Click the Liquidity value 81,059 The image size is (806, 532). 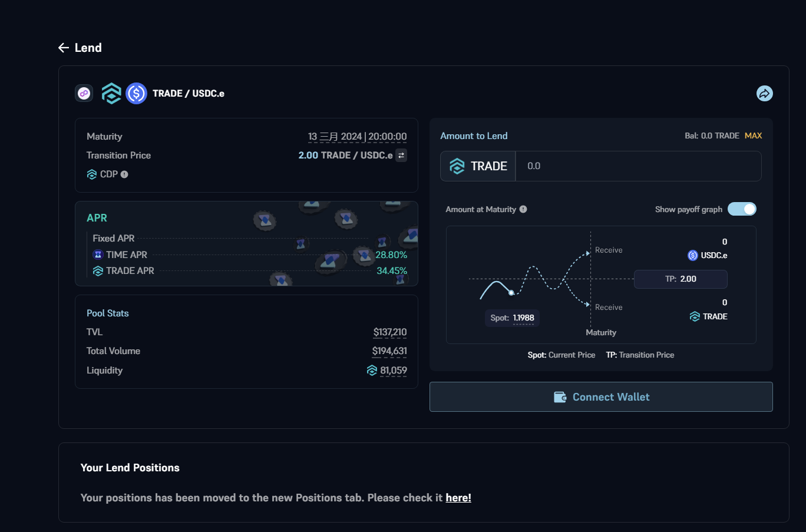[x=393, y=371]
